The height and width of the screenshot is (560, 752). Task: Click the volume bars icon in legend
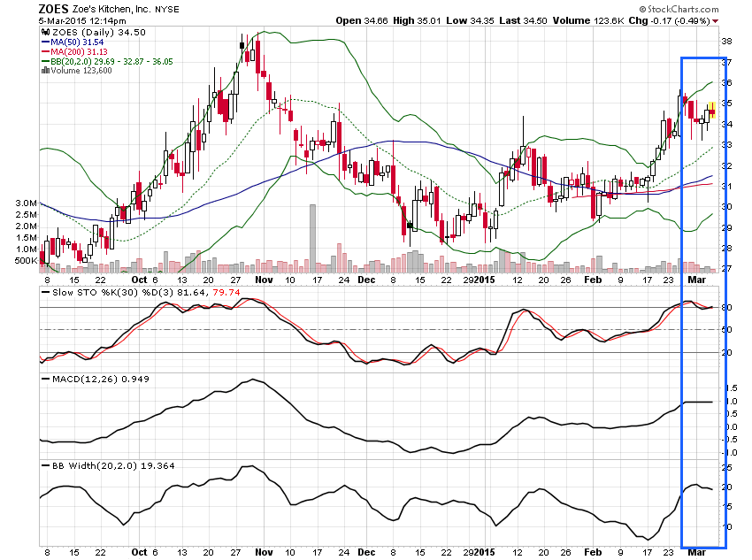pyautogui.click(x=45, y=71)
